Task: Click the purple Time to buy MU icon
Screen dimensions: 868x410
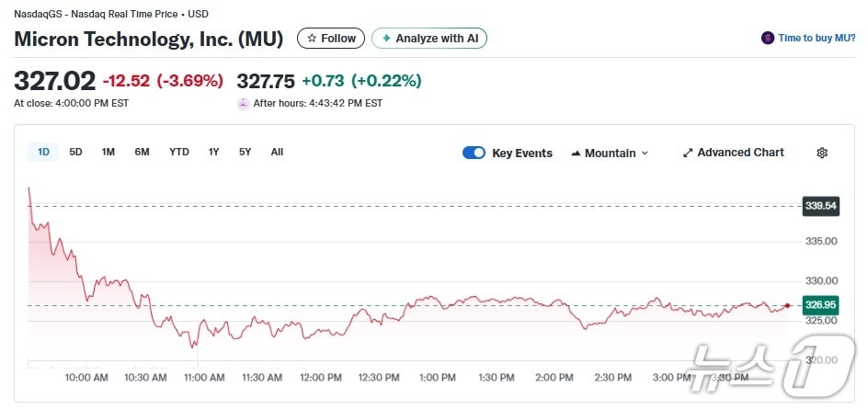Action: [x=768, y=38]
